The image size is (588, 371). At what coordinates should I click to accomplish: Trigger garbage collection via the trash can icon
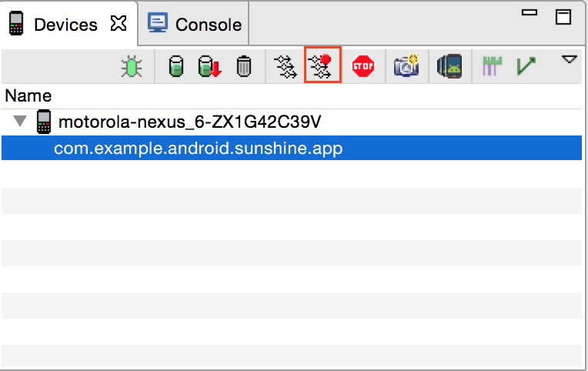(x=244, y=66)
